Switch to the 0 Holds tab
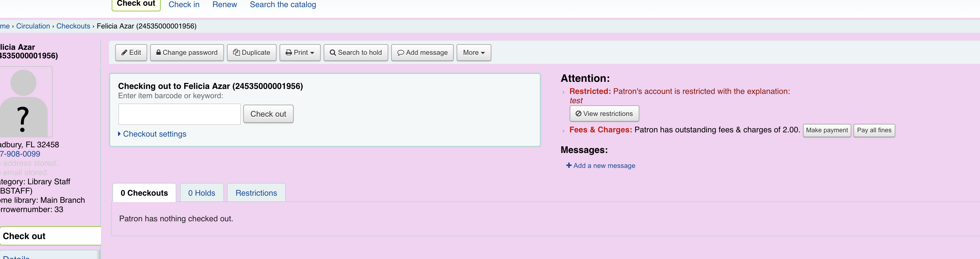980x259 pixels. (x=201, y=193)
